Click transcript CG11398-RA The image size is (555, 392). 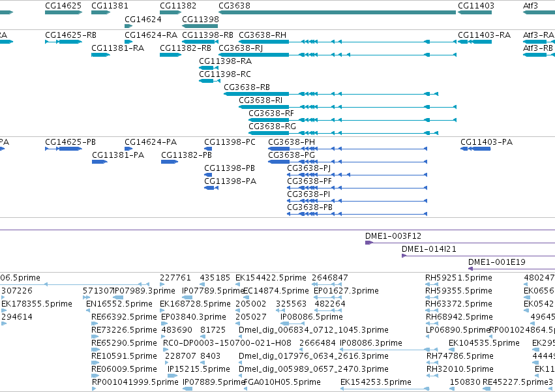click(226, 61)
